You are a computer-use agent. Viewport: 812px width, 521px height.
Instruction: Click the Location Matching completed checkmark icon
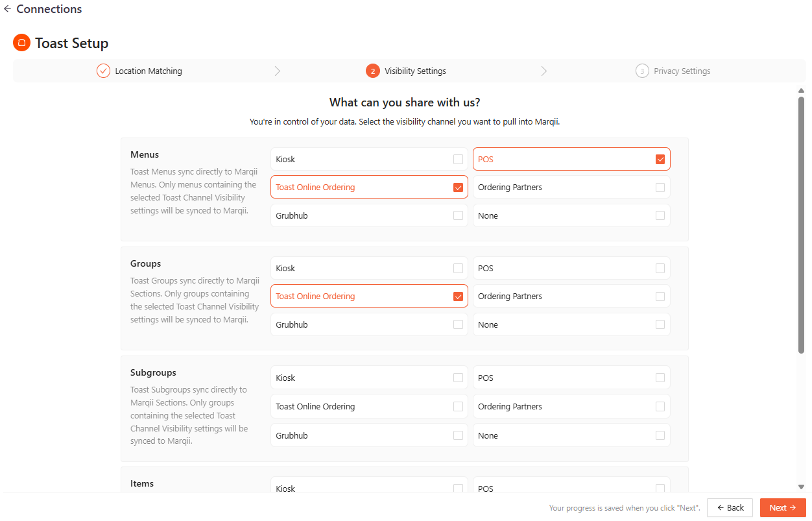[x=103, y=71]
